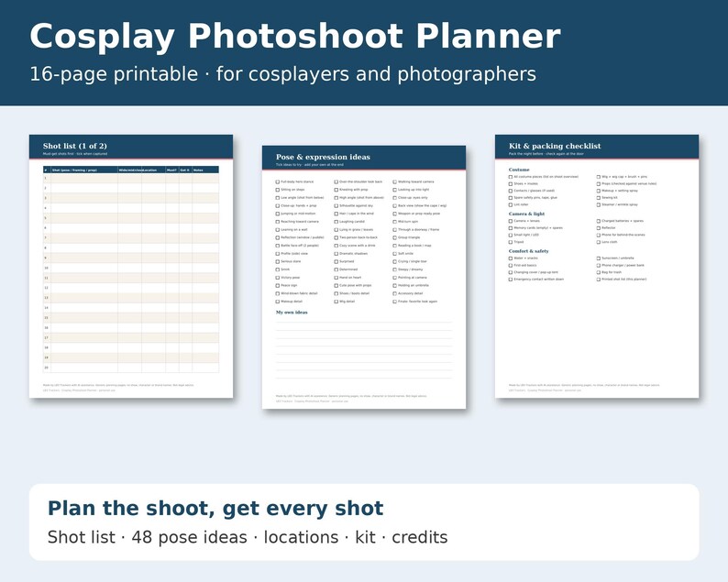Tick the 'Walking toward camera' checkbox
Screen dimensions: 728x582
[394, 182]
